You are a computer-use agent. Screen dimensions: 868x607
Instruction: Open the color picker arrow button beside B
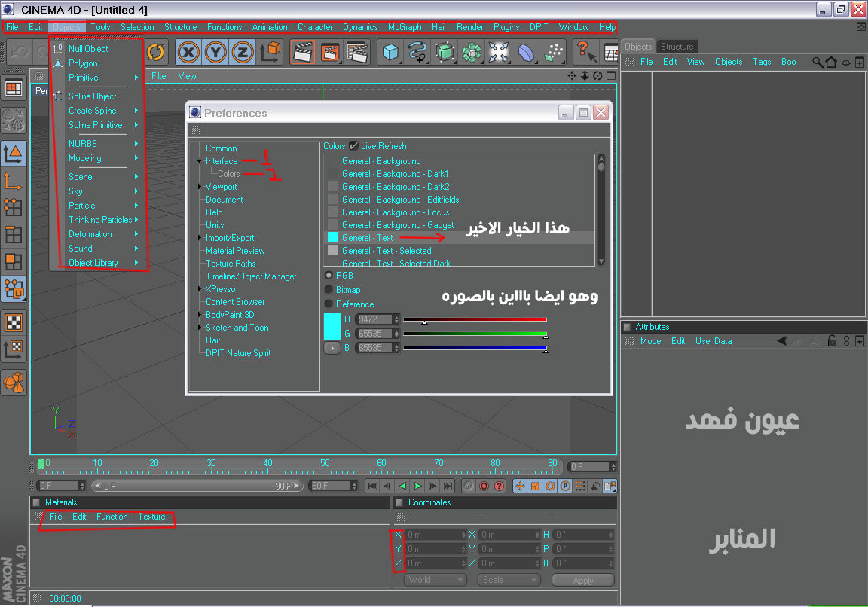332,348
